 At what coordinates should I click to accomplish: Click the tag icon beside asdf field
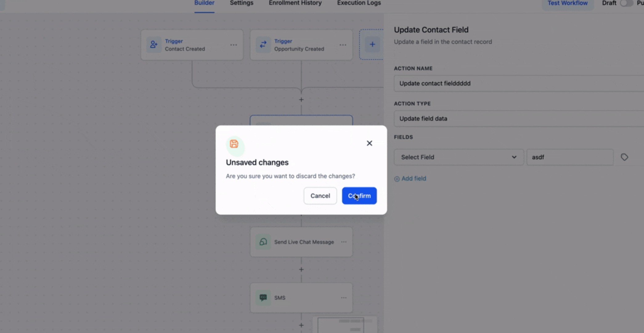tap(624, 157)
